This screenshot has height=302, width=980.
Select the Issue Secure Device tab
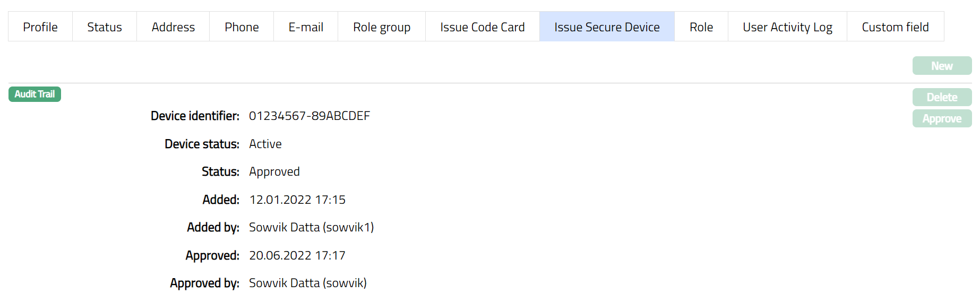607,27
